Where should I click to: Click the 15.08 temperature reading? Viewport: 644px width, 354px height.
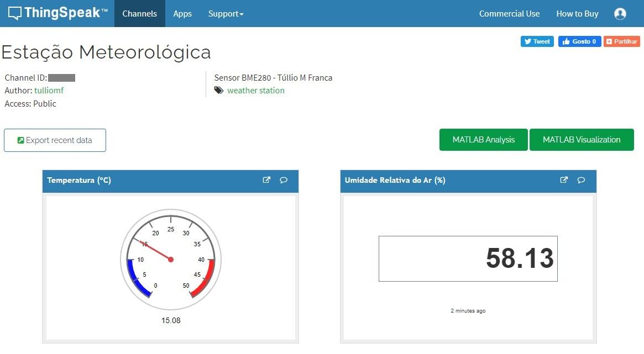(x=171, y=320)
